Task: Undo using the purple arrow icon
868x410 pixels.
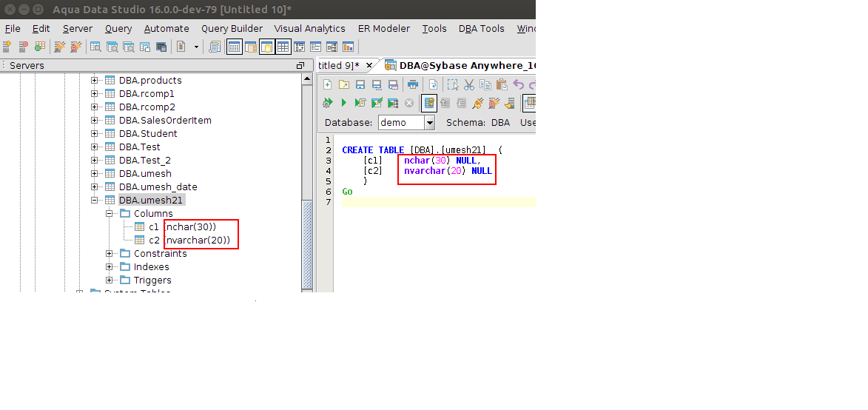Action: point(519,84)
